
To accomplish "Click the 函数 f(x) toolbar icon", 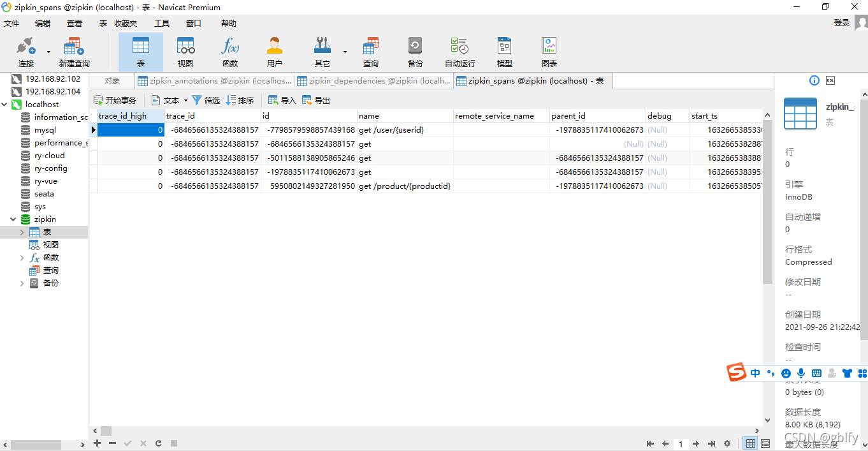I will coord(230,52).
